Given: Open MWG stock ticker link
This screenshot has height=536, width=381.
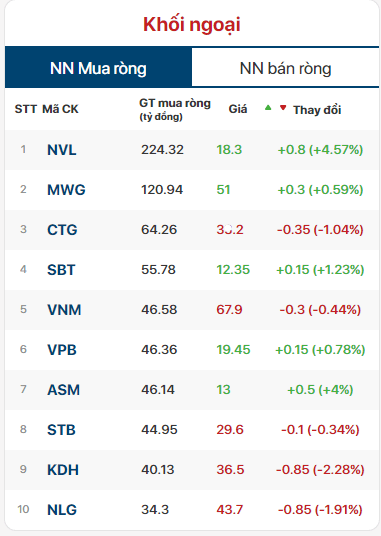Looking at the screenshot, I should [66, 190].
